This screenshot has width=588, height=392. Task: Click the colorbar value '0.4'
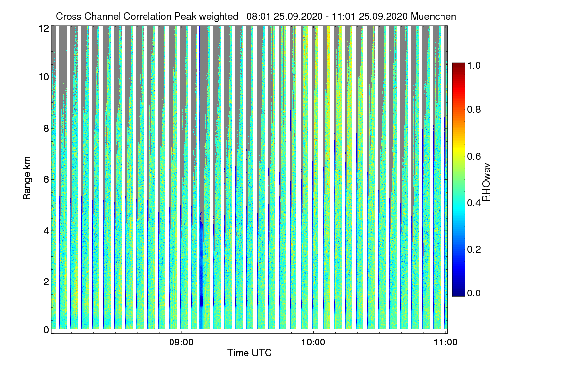[x=475, y=203]
